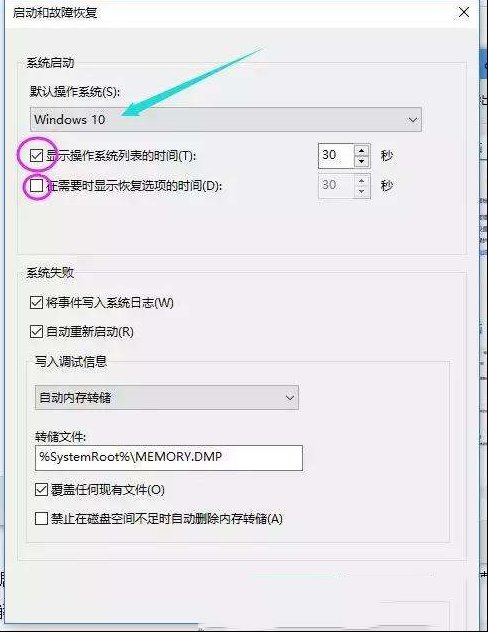488x632 pixels.
Task: Uncheck 覆盖任何现有文件(O) checkbox
Action: click(x=41, y=490)
